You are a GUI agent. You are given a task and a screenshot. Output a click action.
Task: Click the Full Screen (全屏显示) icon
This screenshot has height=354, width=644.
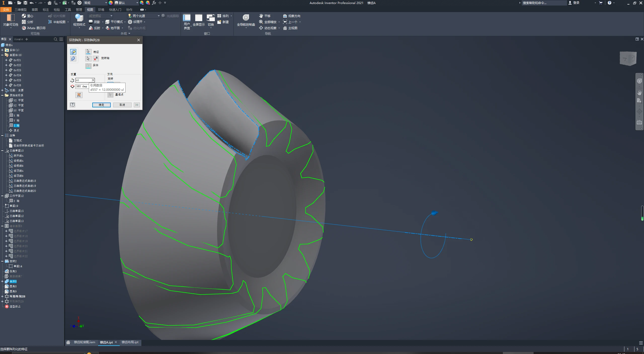[199, 18]
